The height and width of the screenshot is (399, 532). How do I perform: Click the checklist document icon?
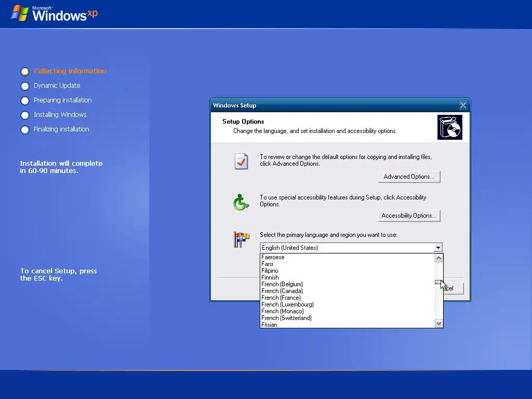pos(241,161)
